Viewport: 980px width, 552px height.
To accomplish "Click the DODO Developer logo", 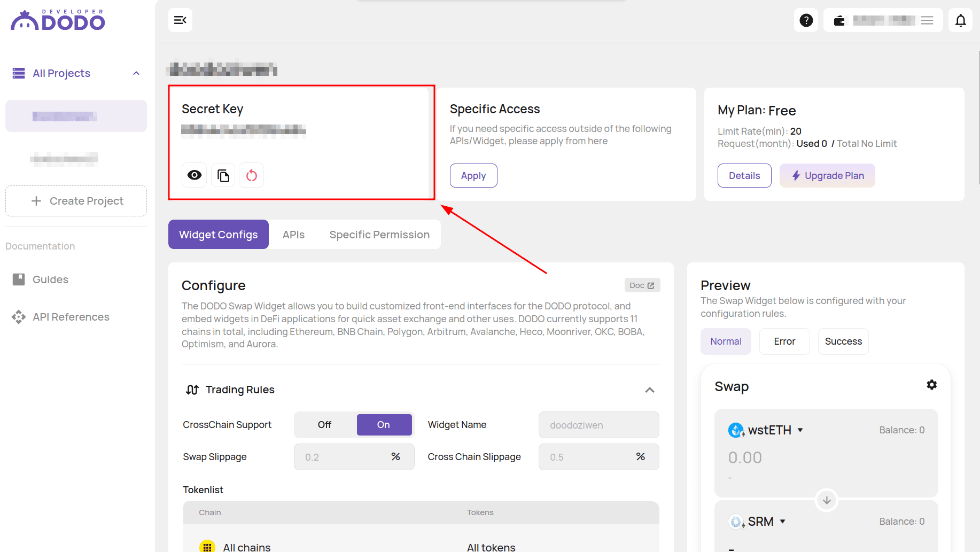I will click(x=58, y=20).
